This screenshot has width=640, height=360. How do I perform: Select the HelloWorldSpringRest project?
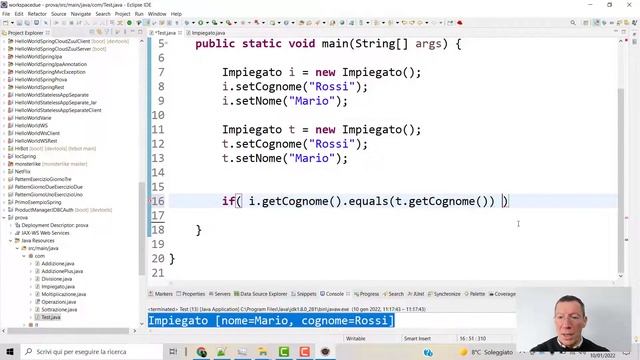39,87
